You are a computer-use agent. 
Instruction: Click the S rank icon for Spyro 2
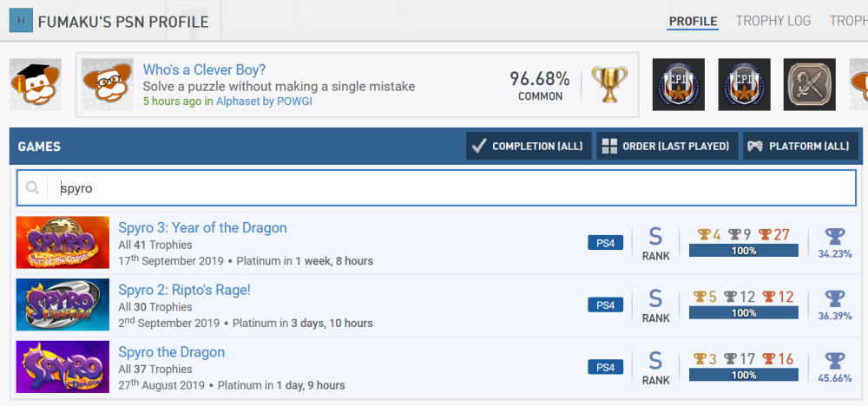pos(655,298)
